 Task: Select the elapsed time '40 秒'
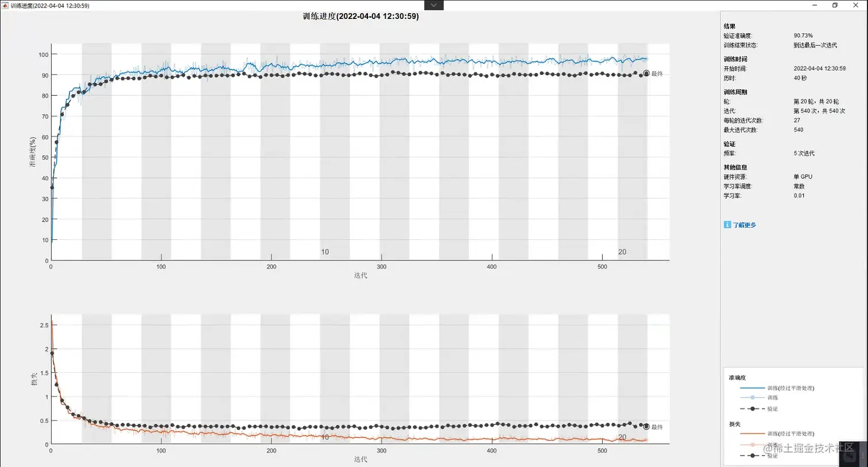coord(800,78)
